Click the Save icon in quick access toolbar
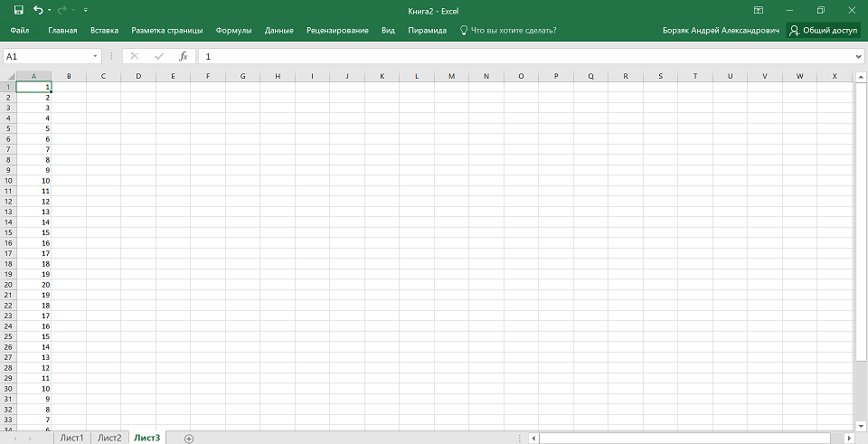Screen dimensions: 868x444 pyautogui.click(x=18, y=10)
